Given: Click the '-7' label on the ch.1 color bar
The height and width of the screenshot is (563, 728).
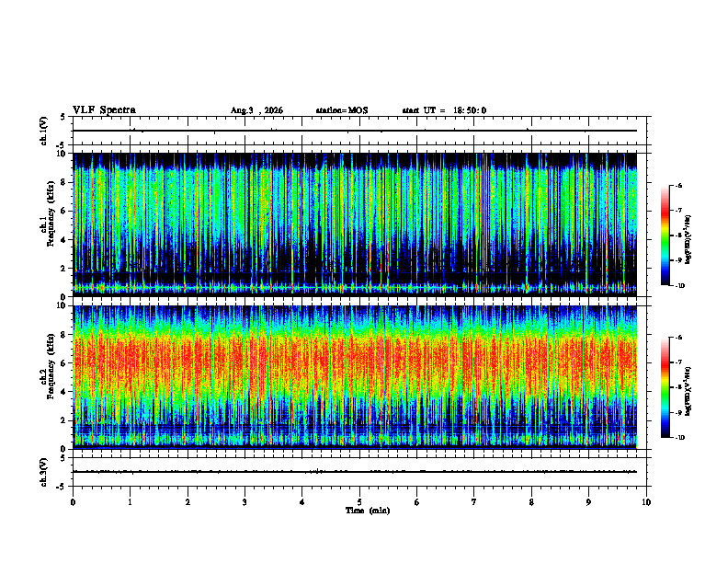Looking at the screenshot, I should (x=678, y=211).
